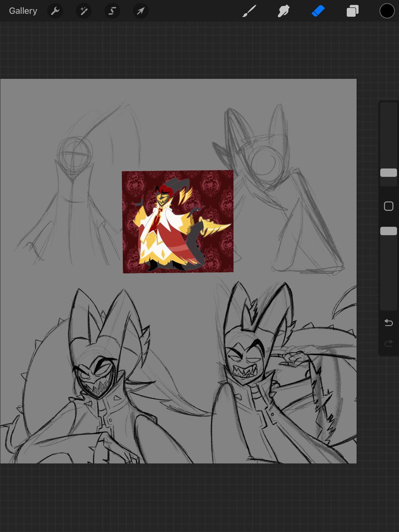Activate the Transform arrow tool
This screenshot has width=399, height=532.
141,11
